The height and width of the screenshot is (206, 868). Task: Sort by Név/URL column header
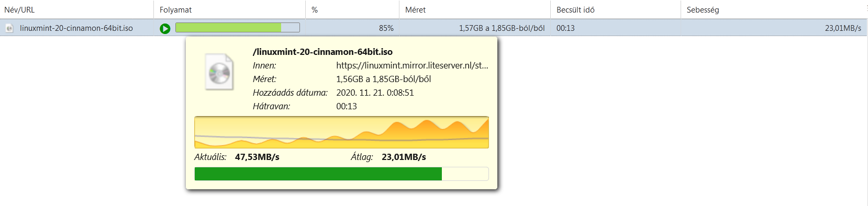pyautogui.click(x=76, y=9)
